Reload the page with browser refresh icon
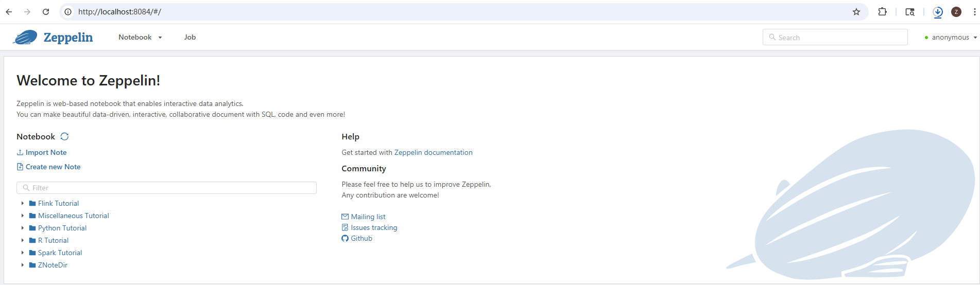The height and width of the screenshot is (285, 980). (x=46, y=12)
